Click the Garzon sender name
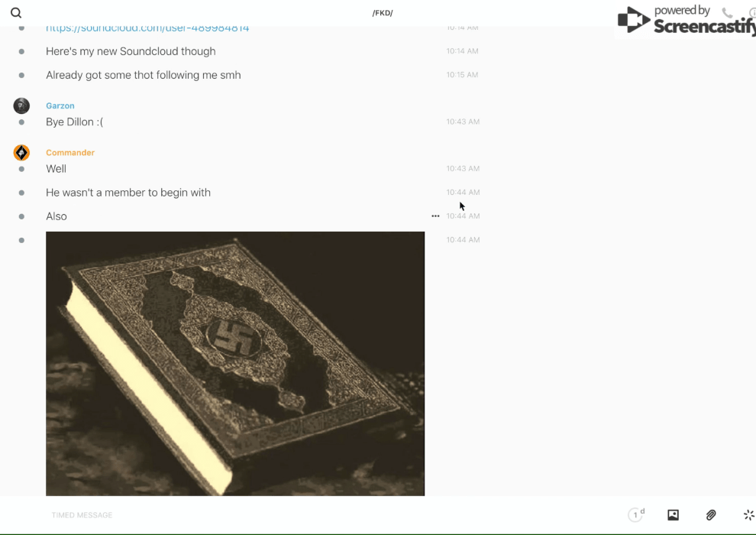 coord(60,106)
